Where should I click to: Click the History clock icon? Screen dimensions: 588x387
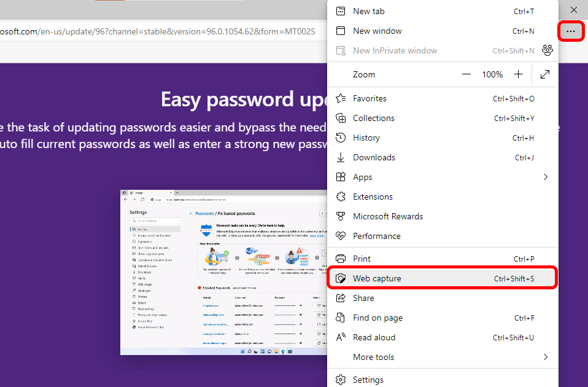[x=341, y=138]
